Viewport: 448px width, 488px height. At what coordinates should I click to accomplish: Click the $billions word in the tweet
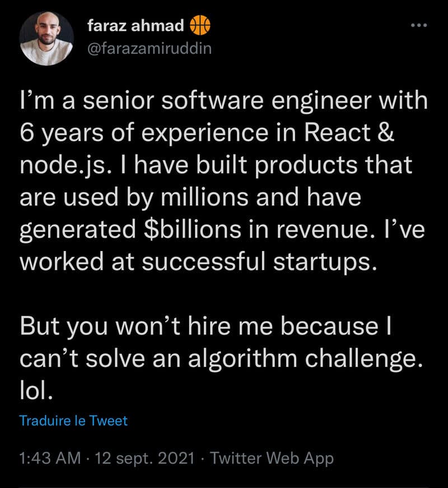193,230
